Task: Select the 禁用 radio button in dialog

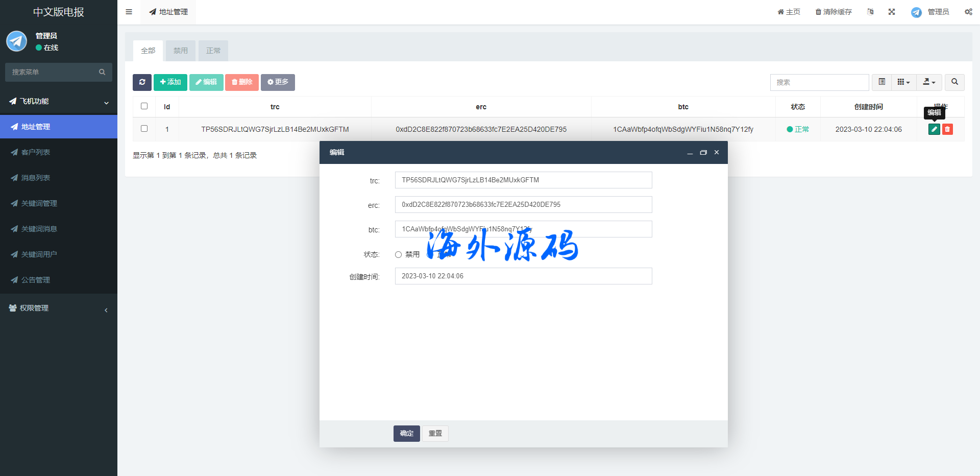Action: pyautogui.click(x=398, y=254)
